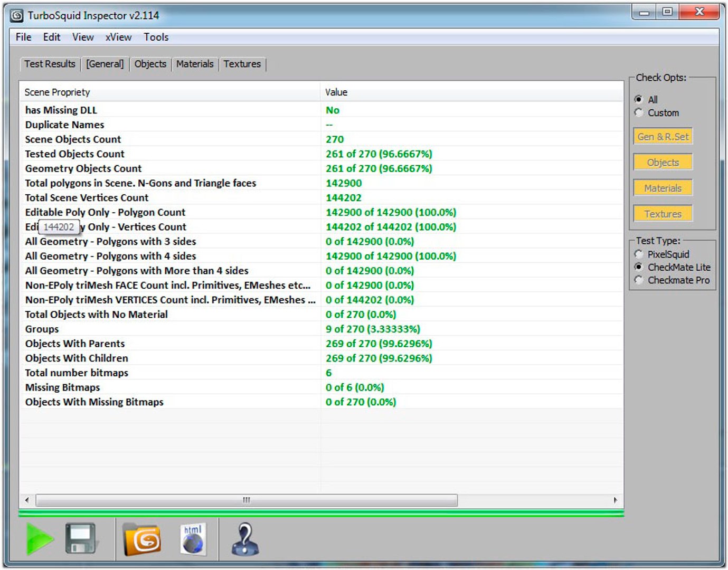
Task: Click the 'No' value for Missing DLL
Action: [x=333, y=110]
